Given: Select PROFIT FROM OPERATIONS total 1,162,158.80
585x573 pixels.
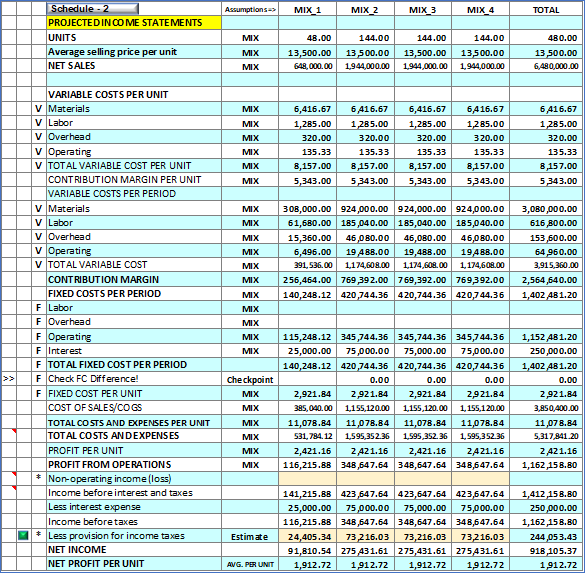Looking at the screenshot, I should coord(546,465).
